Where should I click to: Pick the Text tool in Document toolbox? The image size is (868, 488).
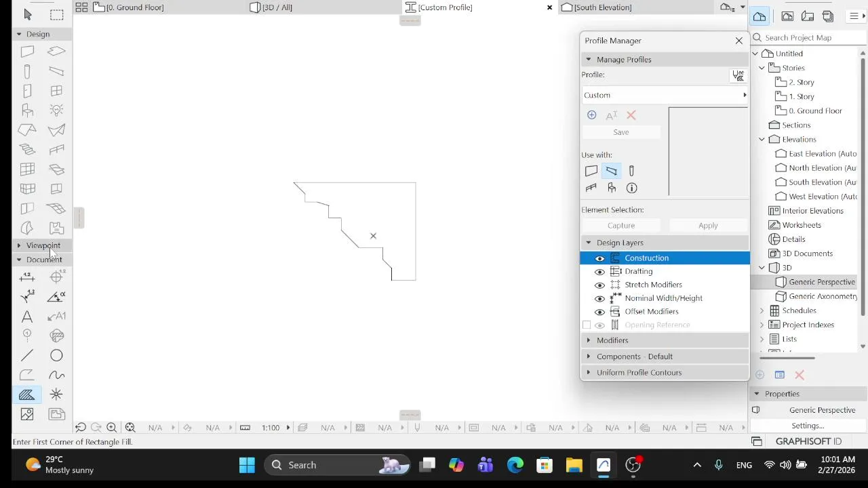point(27,317)
